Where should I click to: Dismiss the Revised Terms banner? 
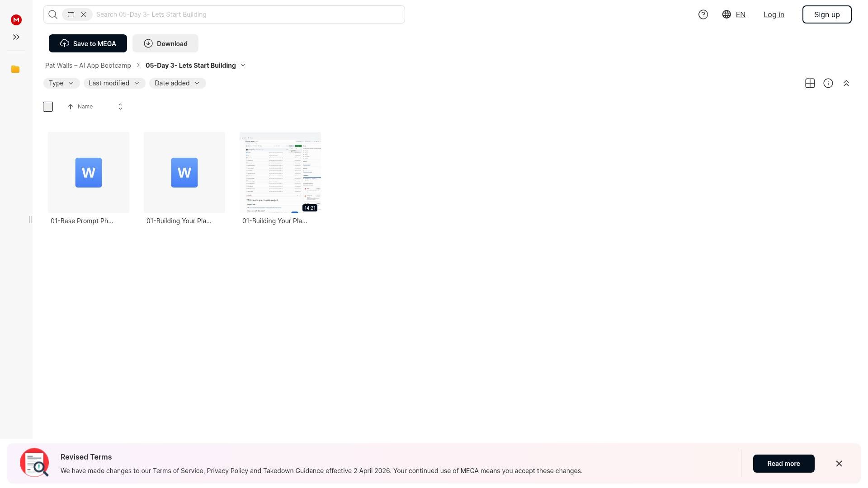(839, 464)
